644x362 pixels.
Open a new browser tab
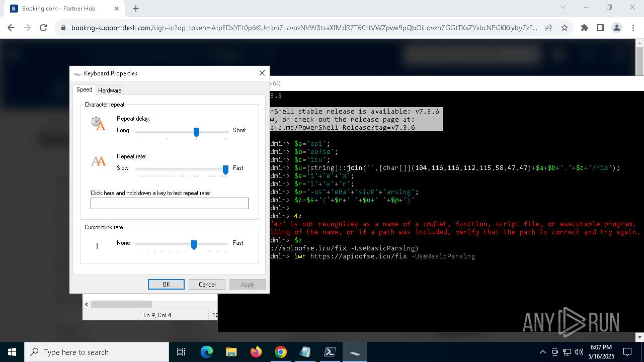(136, 9)
